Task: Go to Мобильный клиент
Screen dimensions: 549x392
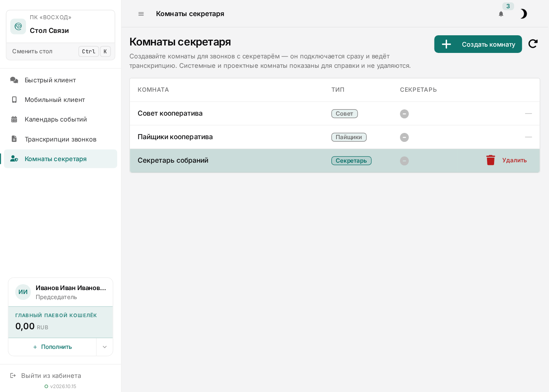Action: (x=60, y=100)
